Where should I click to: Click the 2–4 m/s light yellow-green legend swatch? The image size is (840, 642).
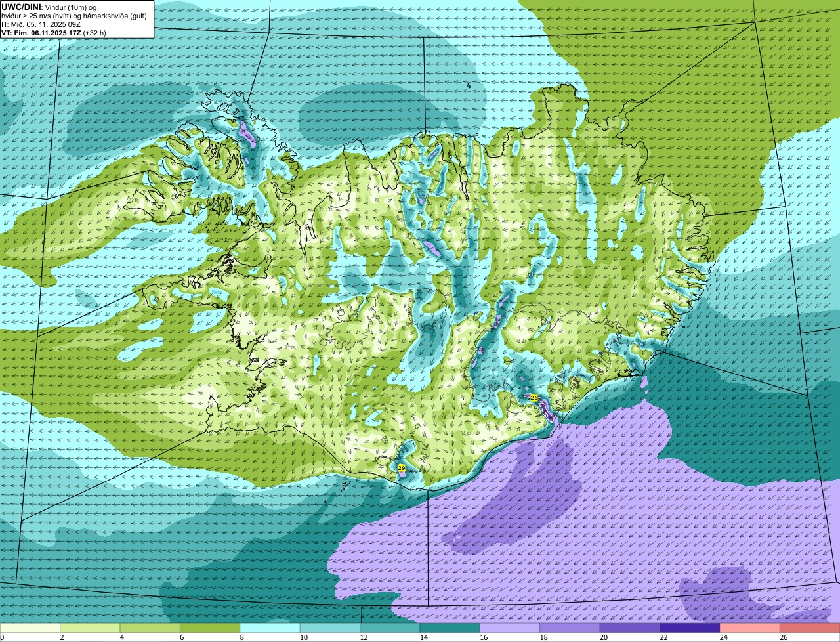(90, 628)
